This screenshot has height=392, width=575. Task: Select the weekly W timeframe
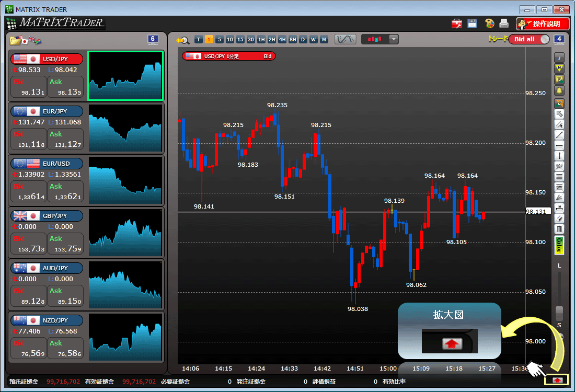point(314,40)
